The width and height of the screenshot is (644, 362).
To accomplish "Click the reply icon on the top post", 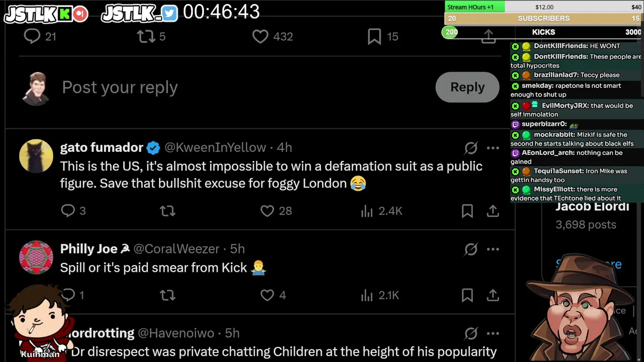I will point(32,36).
